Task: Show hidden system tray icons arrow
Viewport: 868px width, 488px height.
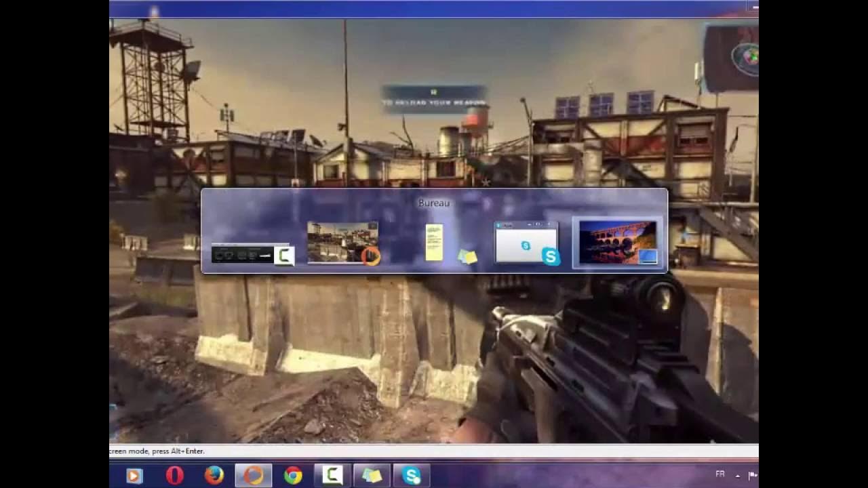Action: (738, 476)
